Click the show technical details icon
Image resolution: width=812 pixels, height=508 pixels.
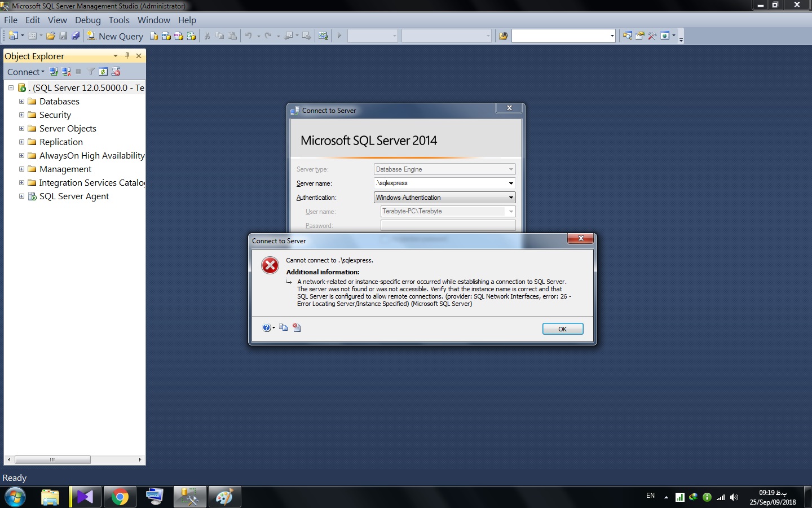pyautogui.click(x=297, y=327)
